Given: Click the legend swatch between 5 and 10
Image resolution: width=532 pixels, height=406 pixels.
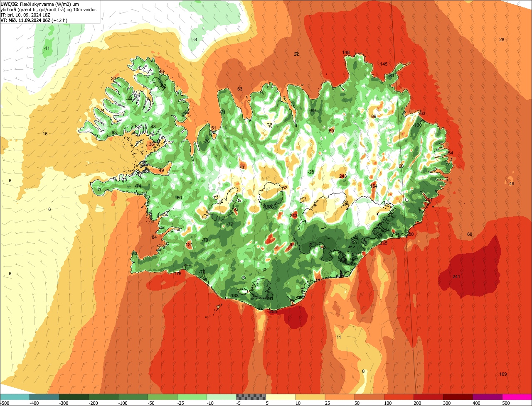Looking at the screenshot, I should [x=281, y=397].
